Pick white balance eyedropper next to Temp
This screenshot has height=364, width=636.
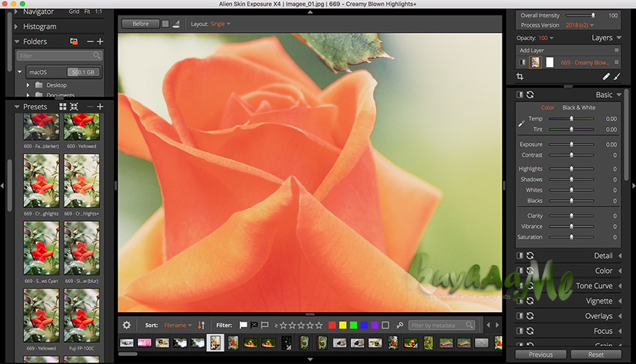521,123
